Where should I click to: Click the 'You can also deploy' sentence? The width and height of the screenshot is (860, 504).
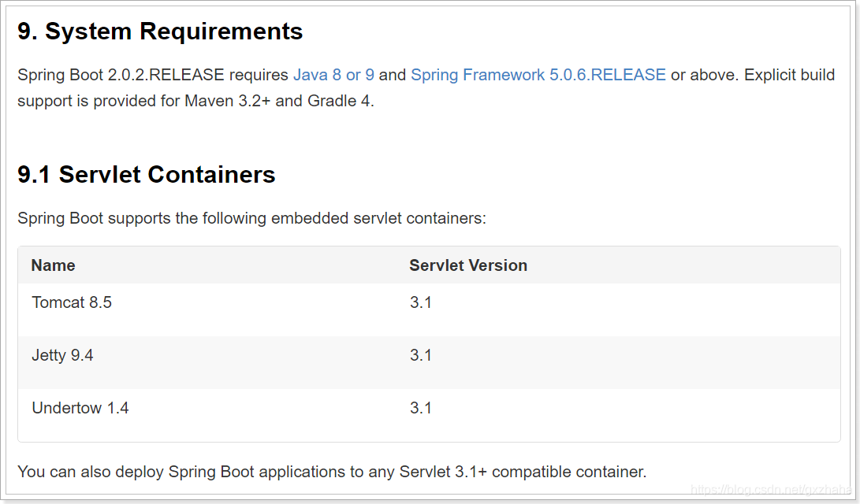[x=332, y=472]
